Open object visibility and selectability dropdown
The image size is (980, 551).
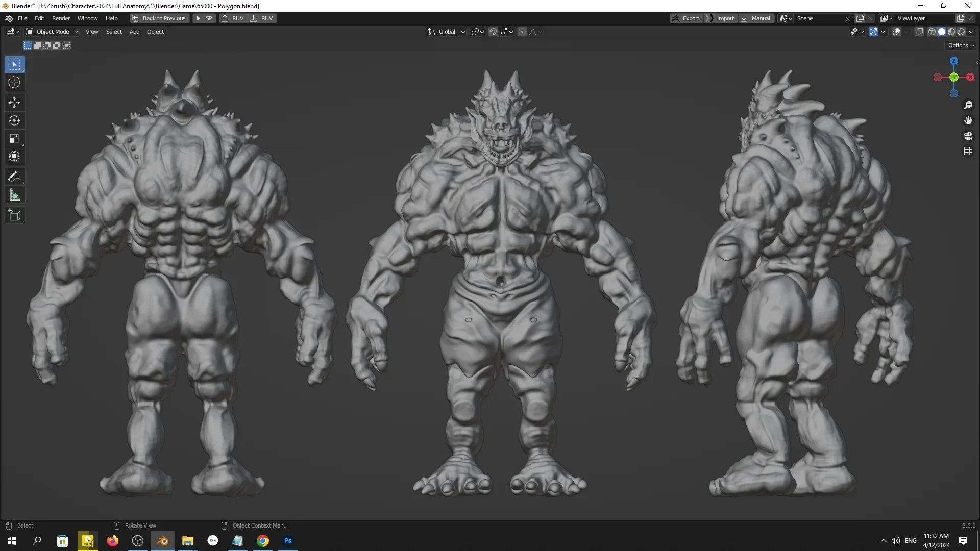pos(857,32)
